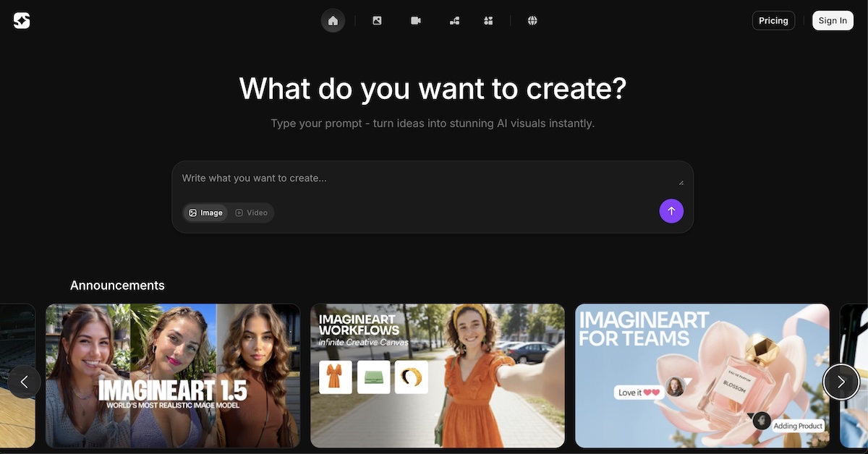Open the Workflows node icon in the top nav

pyautogui.click(x=454, y=21)
